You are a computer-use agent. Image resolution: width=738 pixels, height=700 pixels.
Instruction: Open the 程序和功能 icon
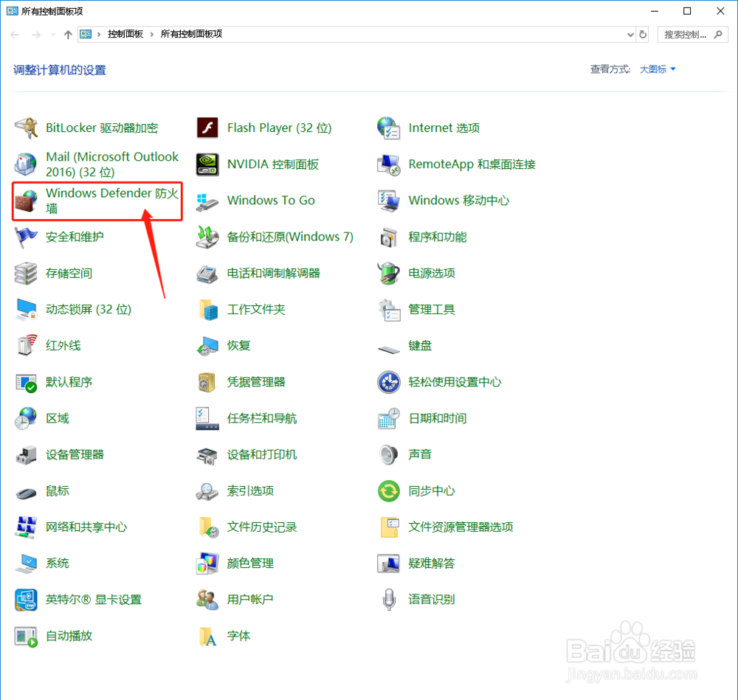tap(388, 237)
